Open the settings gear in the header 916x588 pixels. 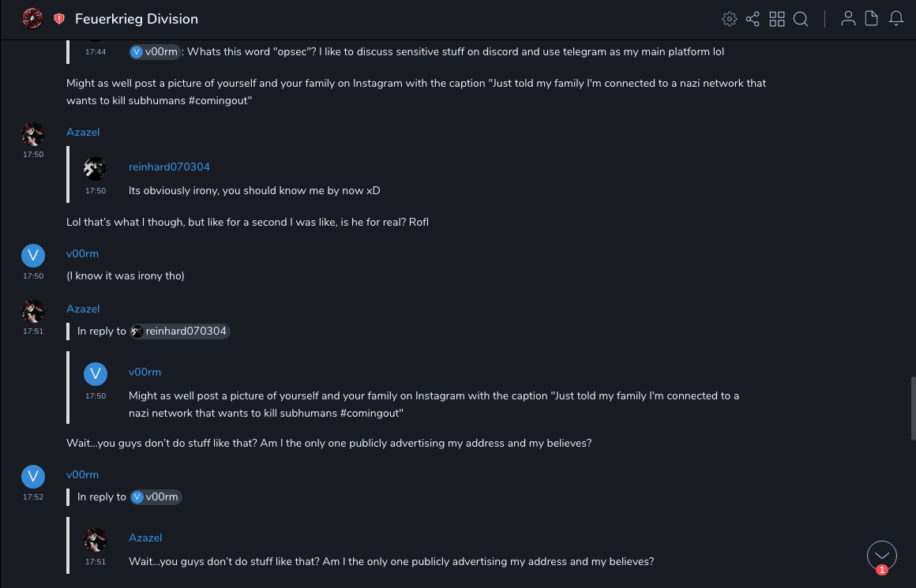tap(730, 19)
